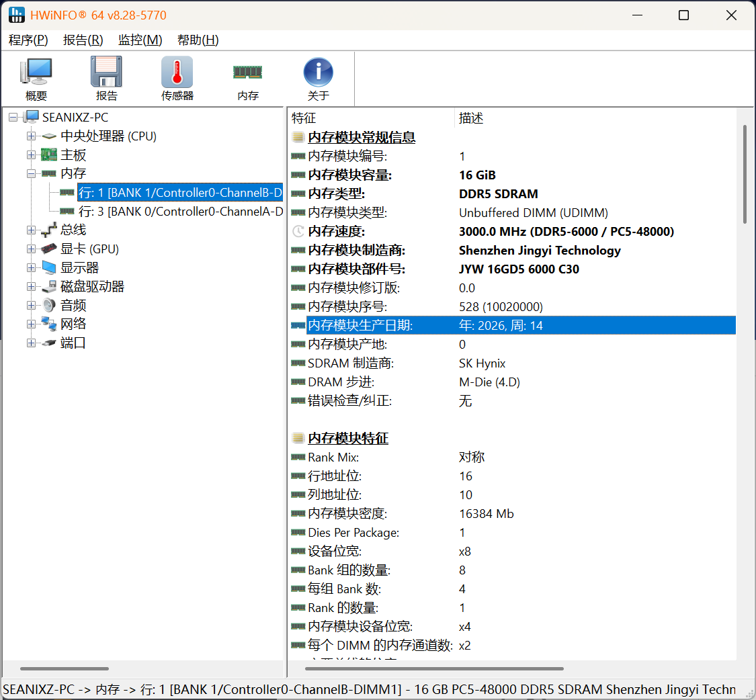Image resolution: width=756 pixels, height=700 pixels.
Task: Select the DRAM 步进 row label
Action: pos(341,382)
